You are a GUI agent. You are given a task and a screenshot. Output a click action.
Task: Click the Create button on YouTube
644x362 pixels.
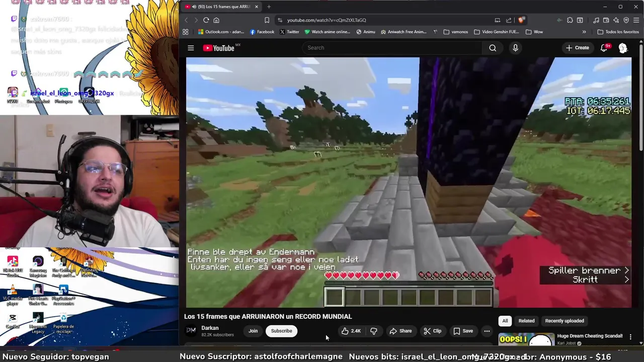pos(577,48)
